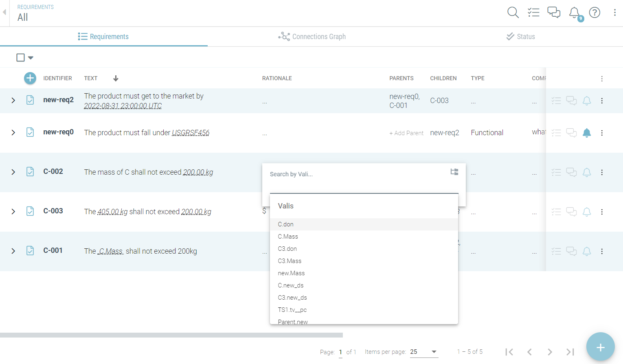623x364 pixels.
Task: Expand the C-001 row
Action: click(13, 251)
